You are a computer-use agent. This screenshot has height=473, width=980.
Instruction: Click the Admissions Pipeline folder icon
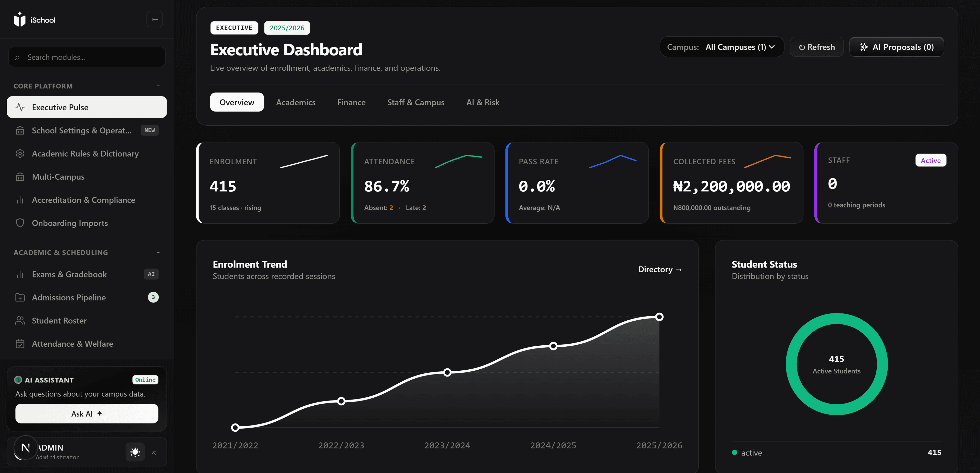tap(20, 298)
